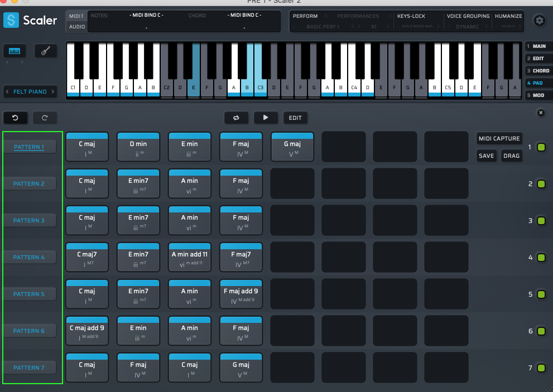Disable the green toggle for row 5
This screenshot has width=553, height=392.
click(x=541, y=294)
